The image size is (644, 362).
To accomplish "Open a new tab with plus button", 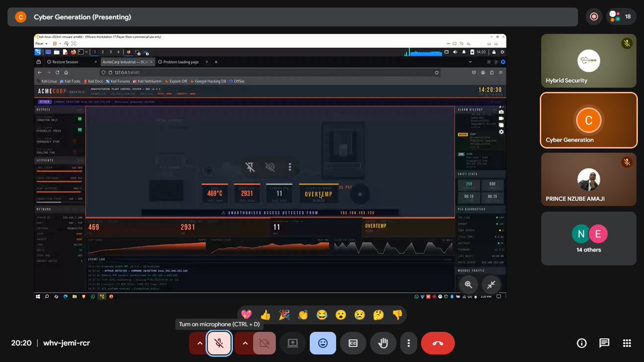I will tap(216, 62).
